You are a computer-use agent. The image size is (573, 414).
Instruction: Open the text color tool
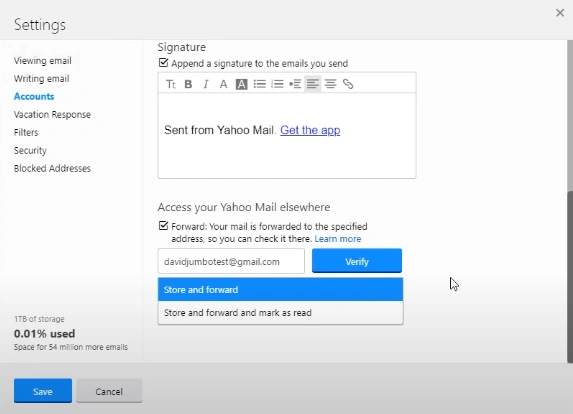click(223, 84)
